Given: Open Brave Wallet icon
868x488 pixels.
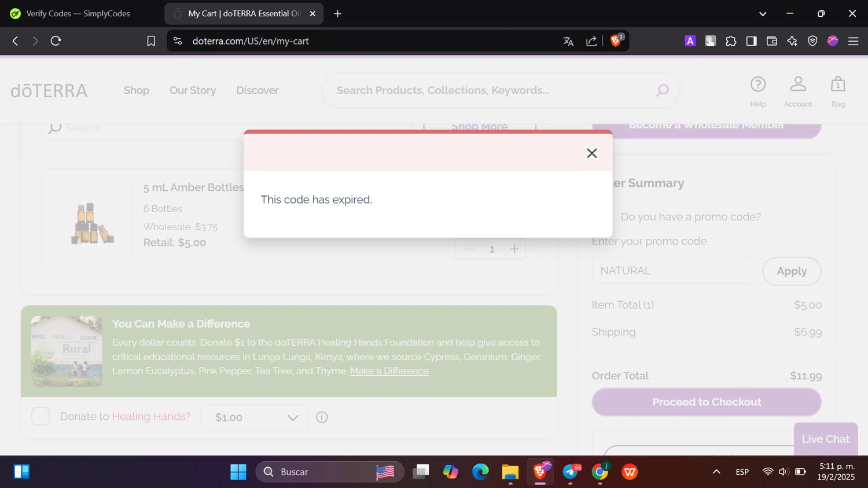Looking at the screenshot, I should [x=771, y=41].
